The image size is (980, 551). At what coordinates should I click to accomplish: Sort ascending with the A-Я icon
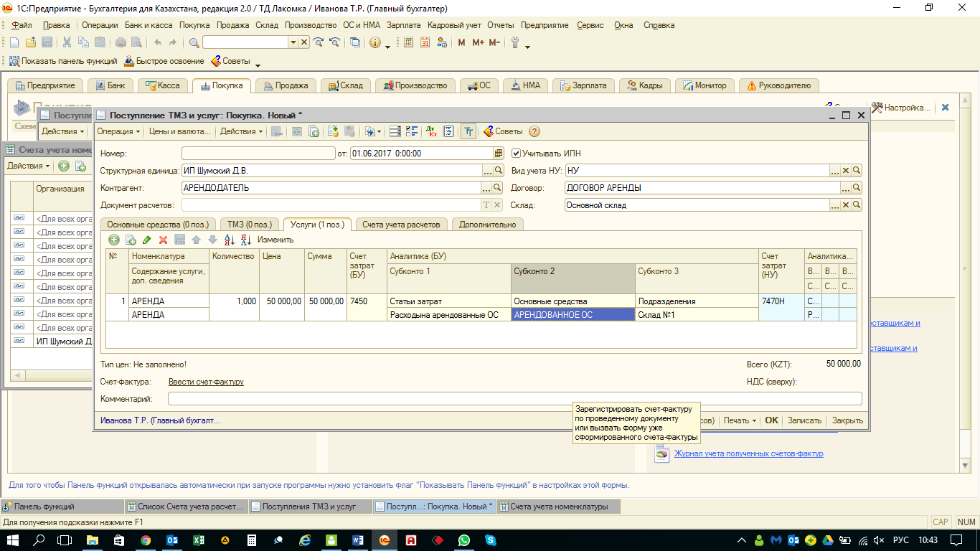pos(230,240)
